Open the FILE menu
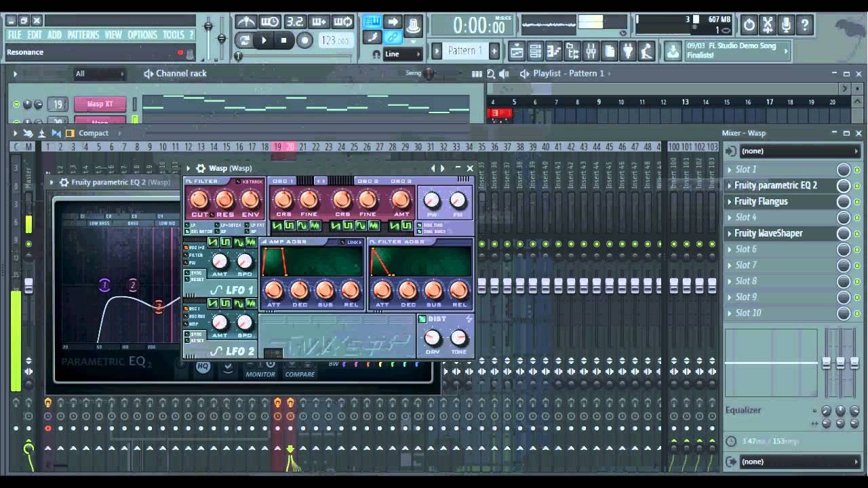This screenshot has height=488, width=868. point(15,35)
